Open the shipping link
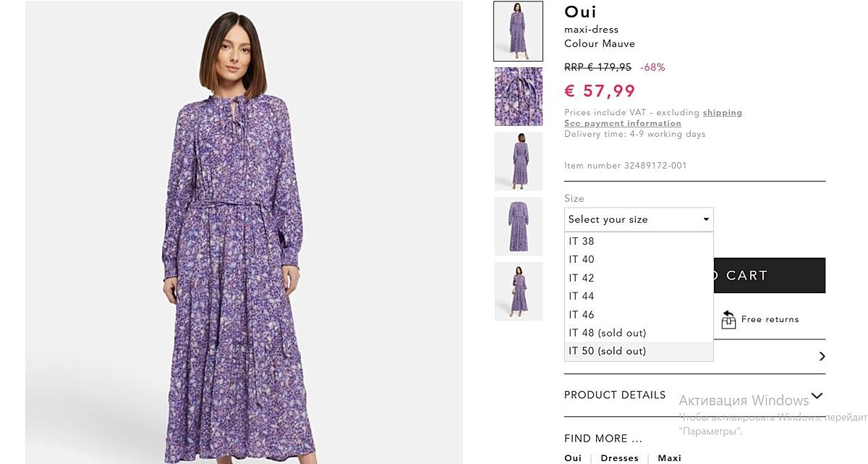868x464 pixels. pyautogui.click(x=722, y=113)
